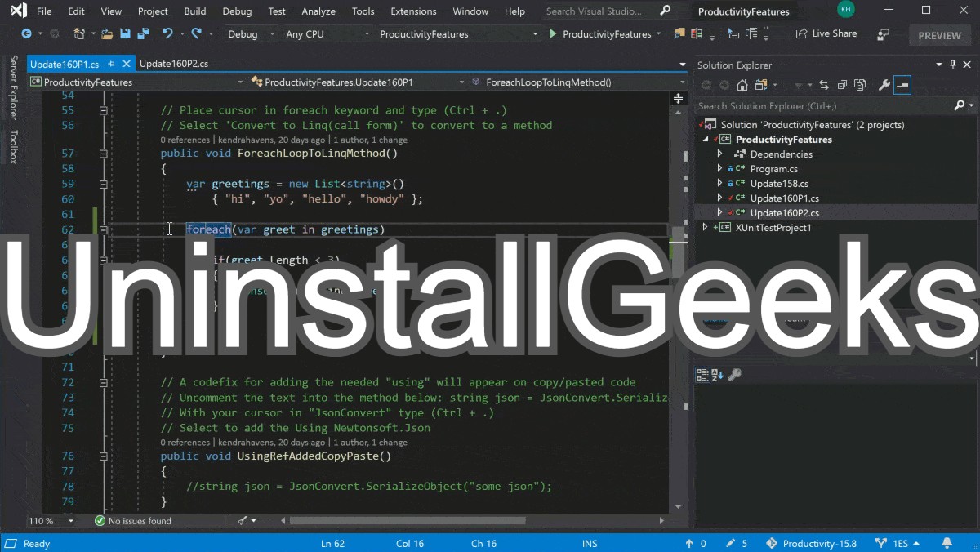
Task: Expand the XUnitTestProject1 project node
Action: (x=706, y=228)
